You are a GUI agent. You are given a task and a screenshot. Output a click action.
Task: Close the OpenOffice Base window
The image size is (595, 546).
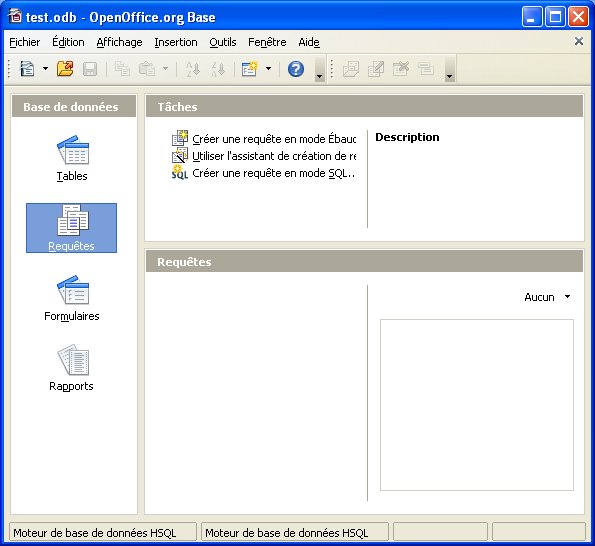click(578, 17)
